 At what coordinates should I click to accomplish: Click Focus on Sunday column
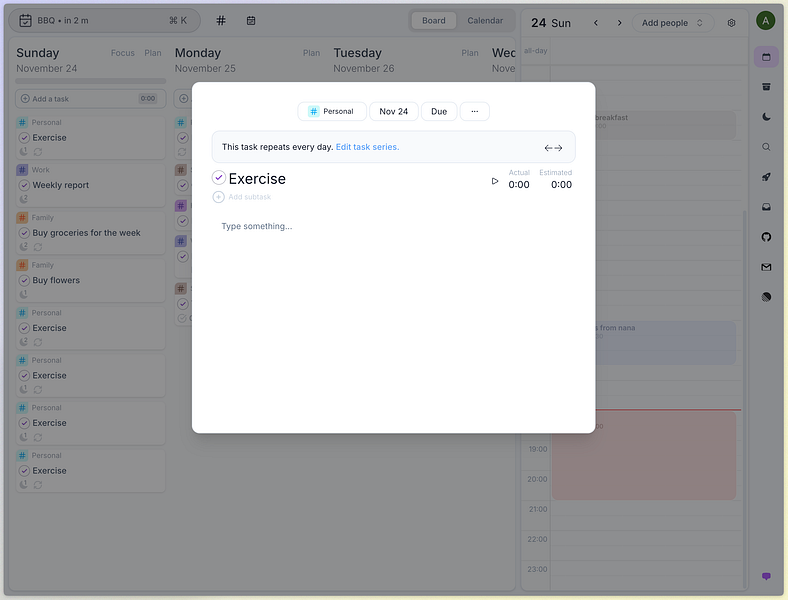pos(123,53)
